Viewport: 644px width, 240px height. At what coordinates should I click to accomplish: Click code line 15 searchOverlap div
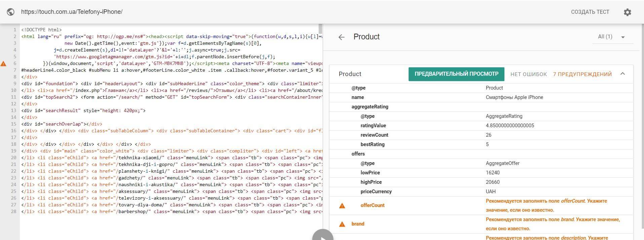[x=62, y=124]
